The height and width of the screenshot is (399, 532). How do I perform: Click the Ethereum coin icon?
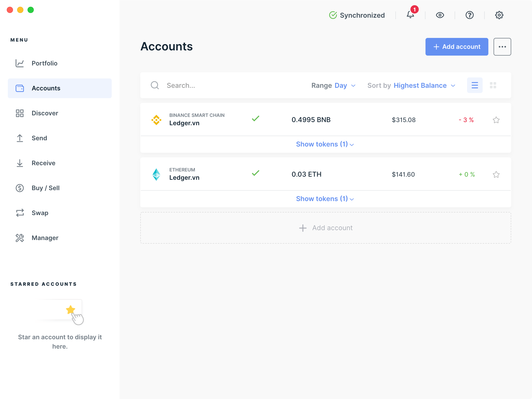156,174
